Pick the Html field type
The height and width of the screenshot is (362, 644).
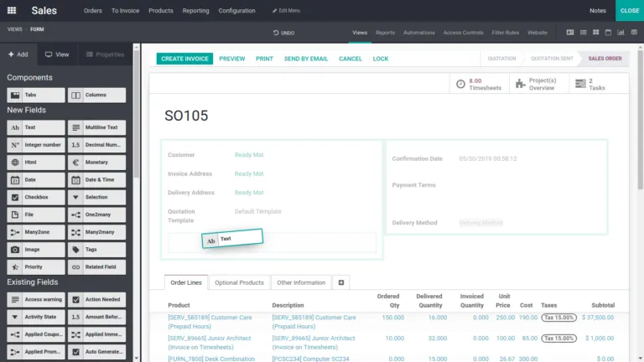36,163
